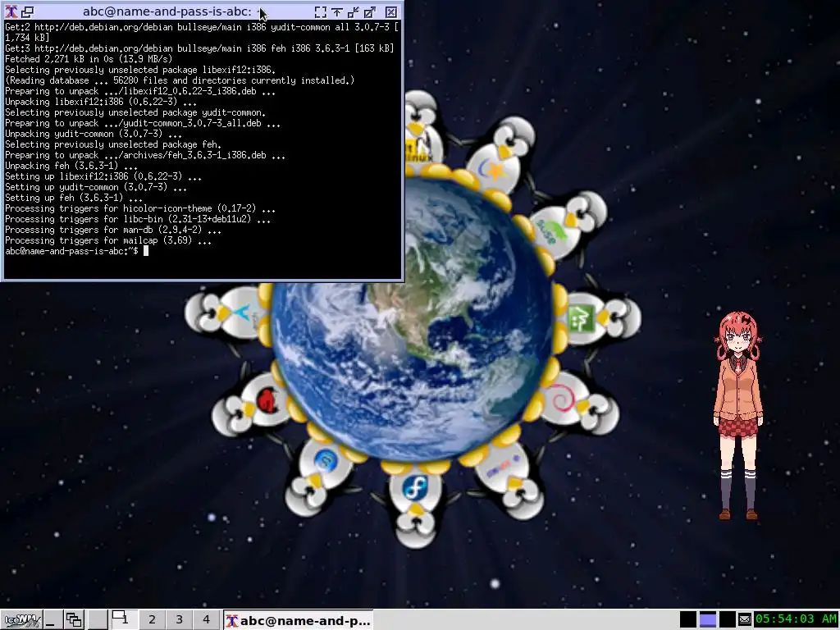Click 'Setting up feh (3.6.3-1)' line
The image size is (840, 630).
point(74,198)
